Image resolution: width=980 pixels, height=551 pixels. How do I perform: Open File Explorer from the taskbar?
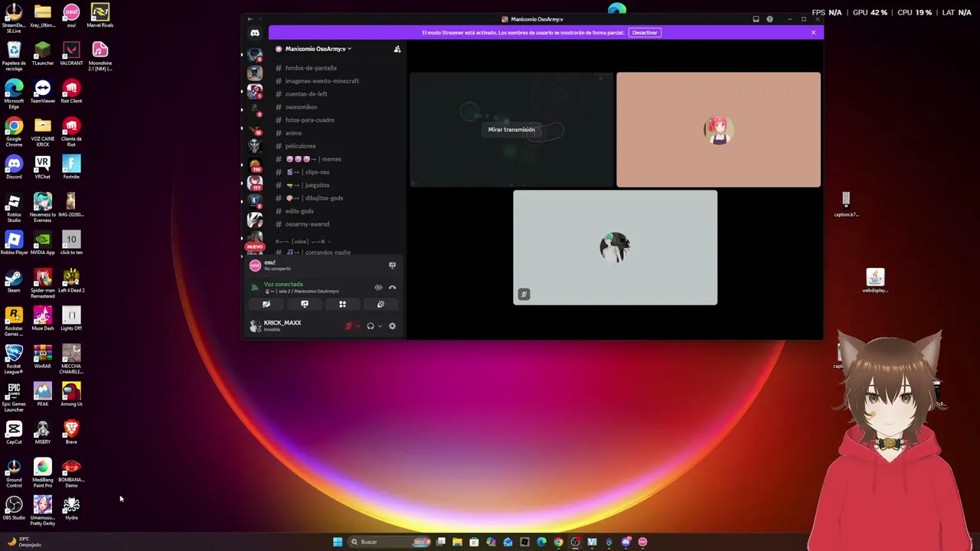coord(457,542)
